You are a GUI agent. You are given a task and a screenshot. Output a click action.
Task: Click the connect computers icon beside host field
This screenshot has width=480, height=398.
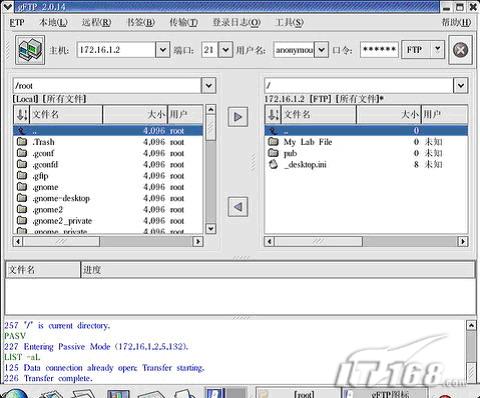coord(30,50)
